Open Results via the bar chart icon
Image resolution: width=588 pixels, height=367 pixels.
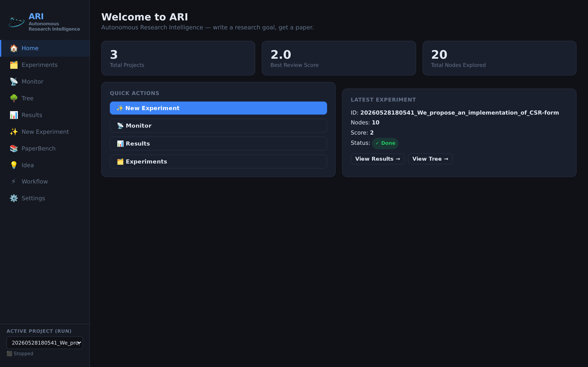pos(14,115)
